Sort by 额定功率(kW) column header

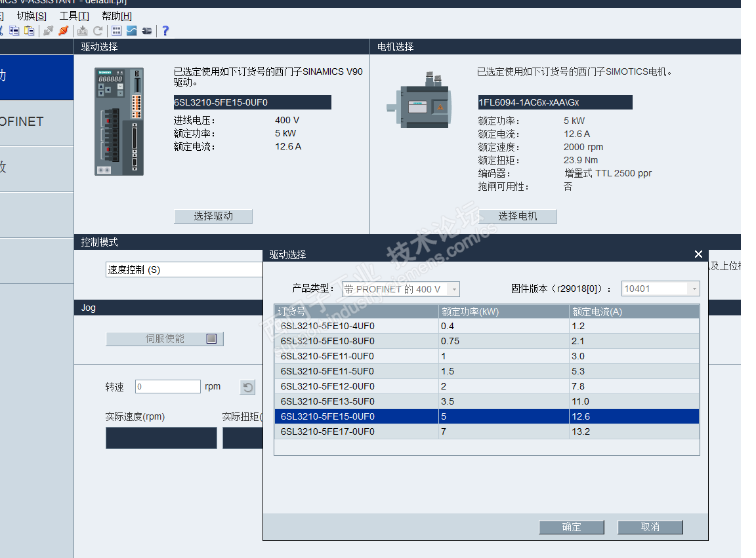(504, 311)
